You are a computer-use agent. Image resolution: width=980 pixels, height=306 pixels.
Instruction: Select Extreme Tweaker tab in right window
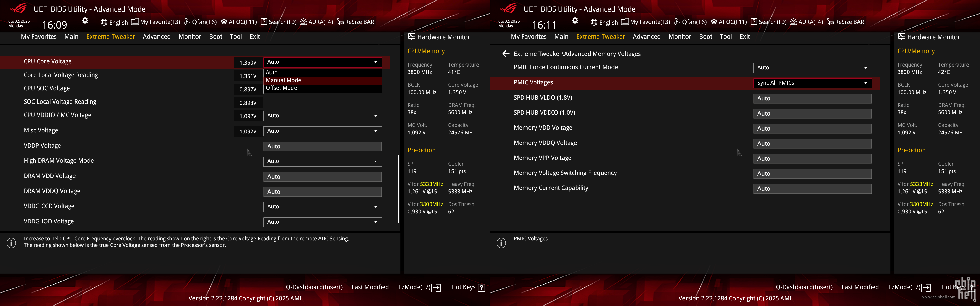[x=601, y=36]
